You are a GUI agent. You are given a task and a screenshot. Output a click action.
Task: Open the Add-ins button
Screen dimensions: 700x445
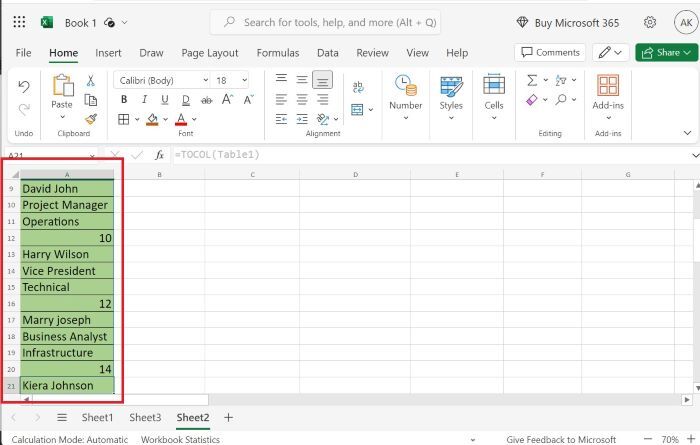[608, 97]
